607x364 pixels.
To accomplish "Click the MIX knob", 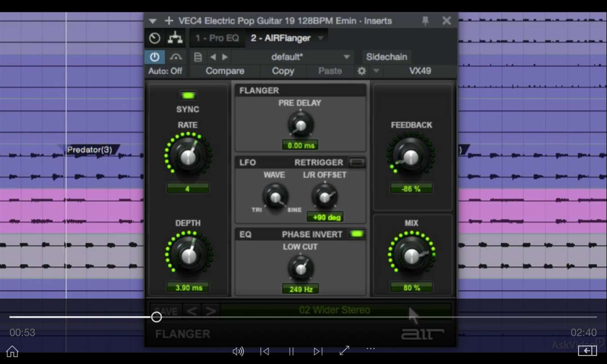I will [x=411, y=255].
